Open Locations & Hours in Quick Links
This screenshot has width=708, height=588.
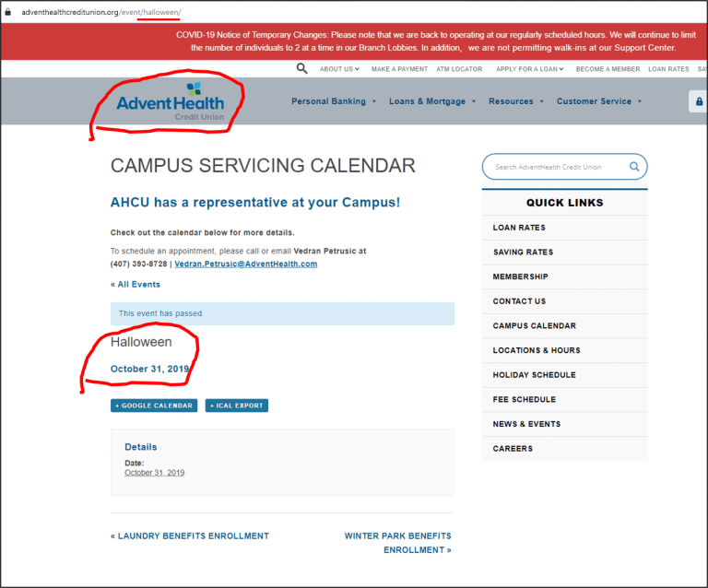tap(564, 350)
